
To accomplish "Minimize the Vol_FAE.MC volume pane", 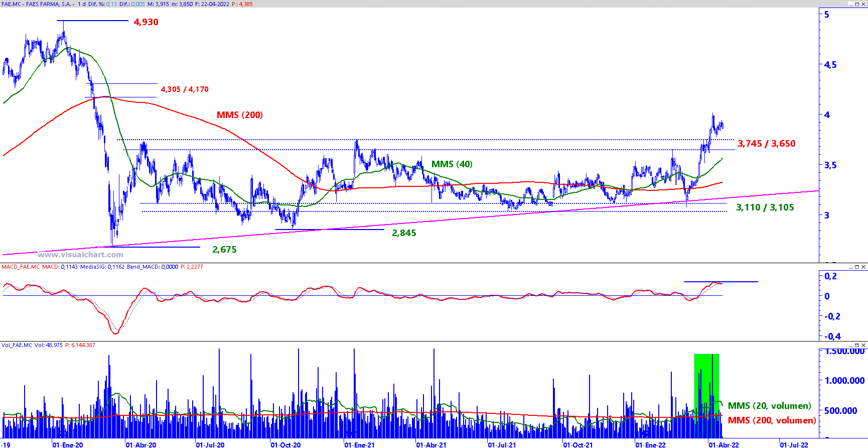I will (x=851, y=346).
